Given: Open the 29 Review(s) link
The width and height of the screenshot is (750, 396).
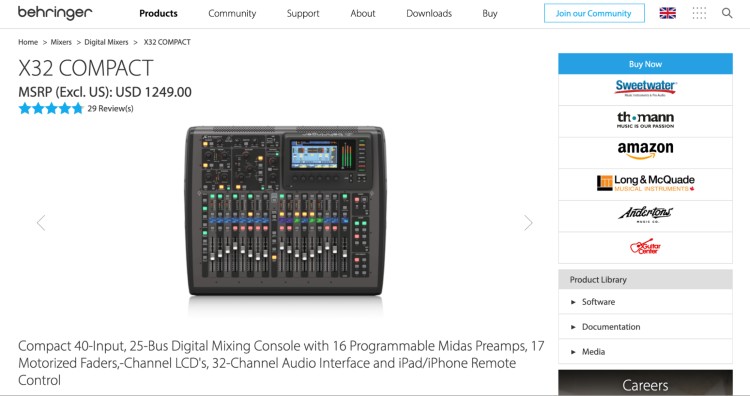Looking at the screenshot, I should [110, 109].
